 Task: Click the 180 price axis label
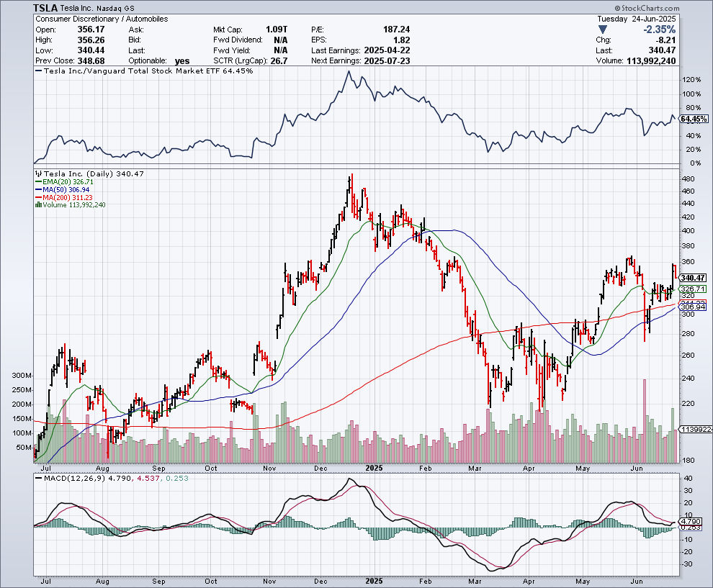point(688,461)
